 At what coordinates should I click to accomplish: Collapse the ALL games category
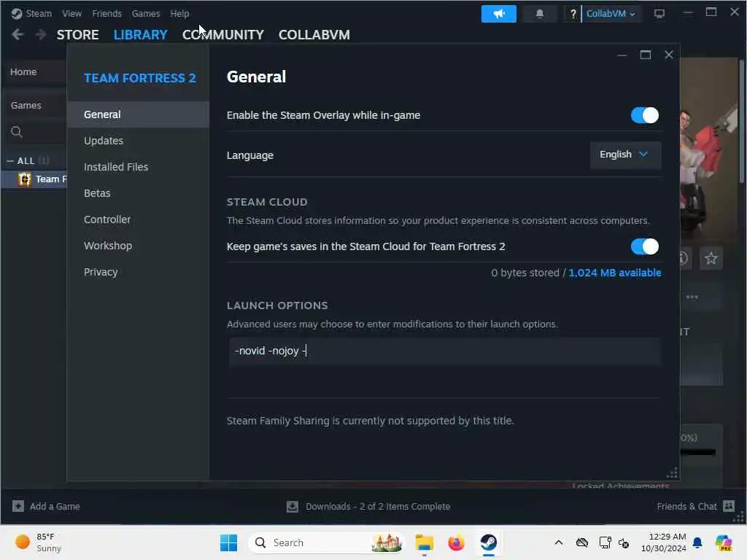tap(10, 161)
